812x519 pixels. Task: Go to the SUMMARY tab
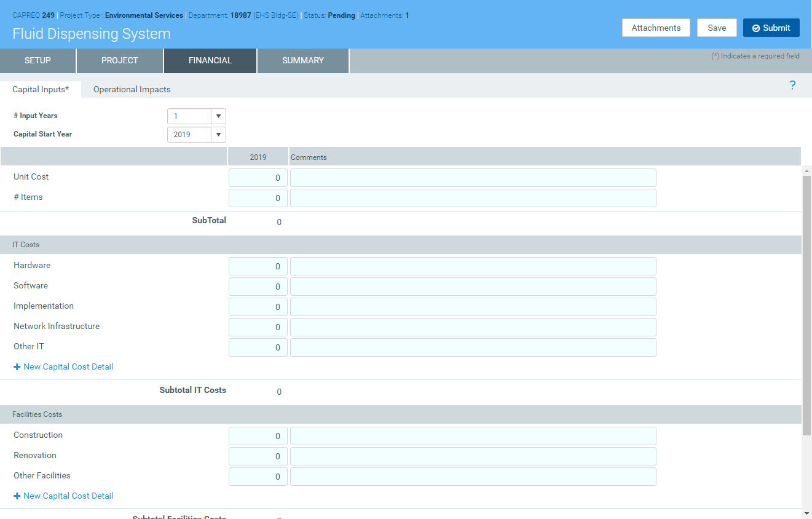[302, 60]
